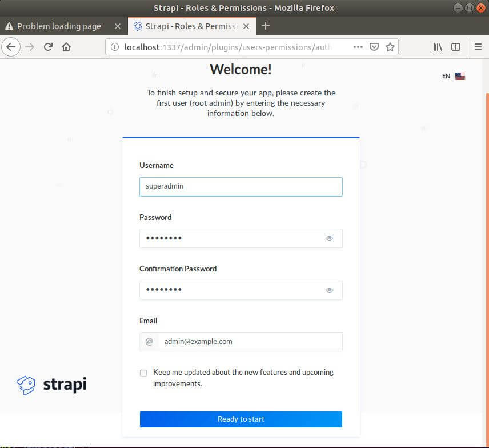Show the Password field text
Screen dimensions: 489x448
329,238
